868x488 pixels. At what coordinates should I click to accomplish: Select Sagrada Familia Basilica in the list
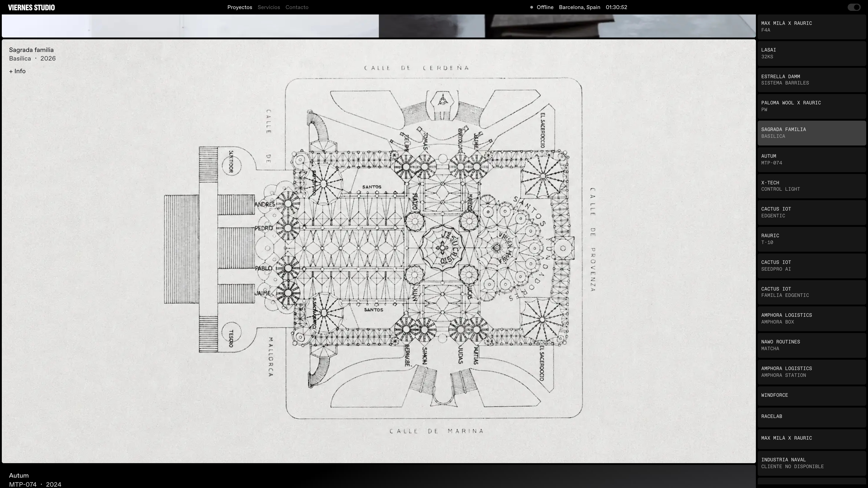coord(811,133)
